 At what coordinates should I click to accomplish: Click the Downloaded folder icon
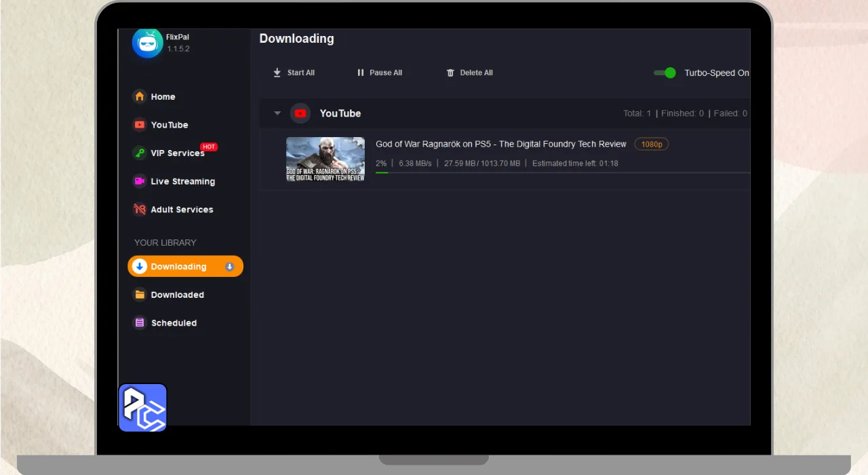click(x=140, y=294)
